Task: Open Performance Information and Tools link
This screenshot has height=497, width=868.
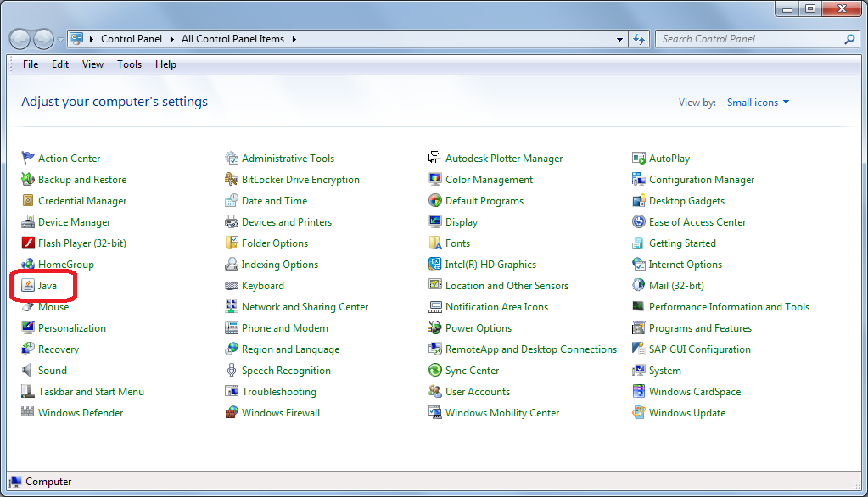Action: [x=729, y=307]
